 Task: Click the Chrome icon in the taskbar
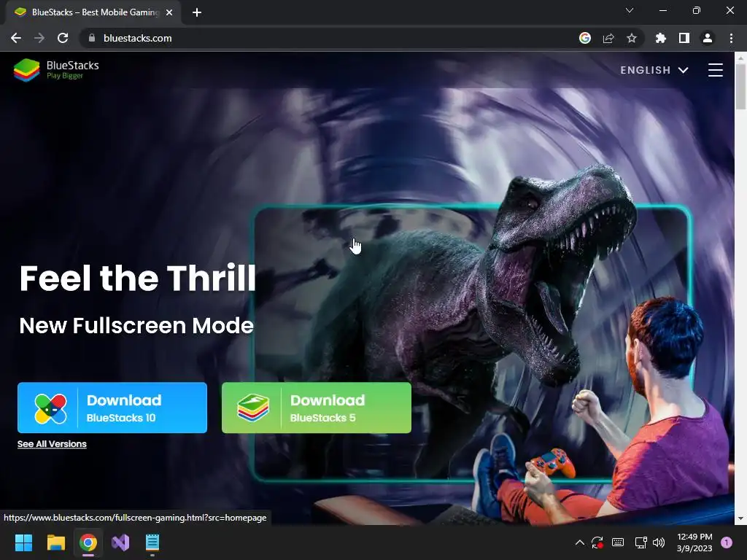[x=88, y=542]
